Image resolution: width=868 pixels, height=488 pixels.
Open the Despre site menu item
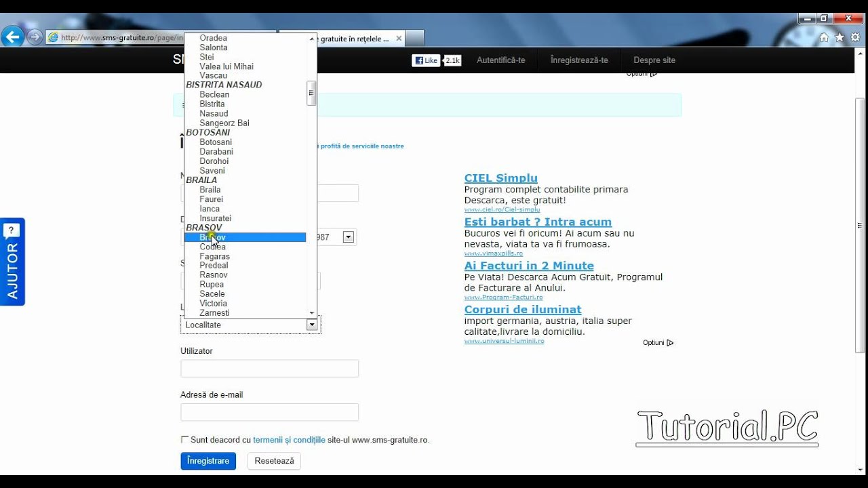coord(654,60)
